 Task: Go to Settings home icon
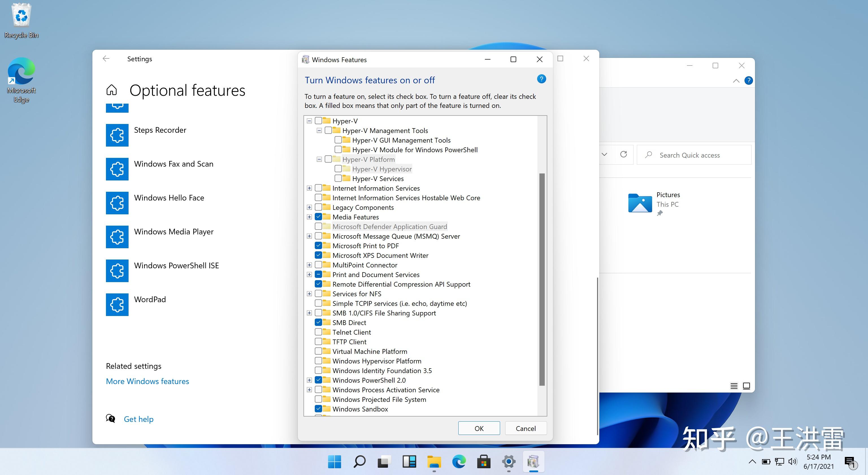[112, 90]
